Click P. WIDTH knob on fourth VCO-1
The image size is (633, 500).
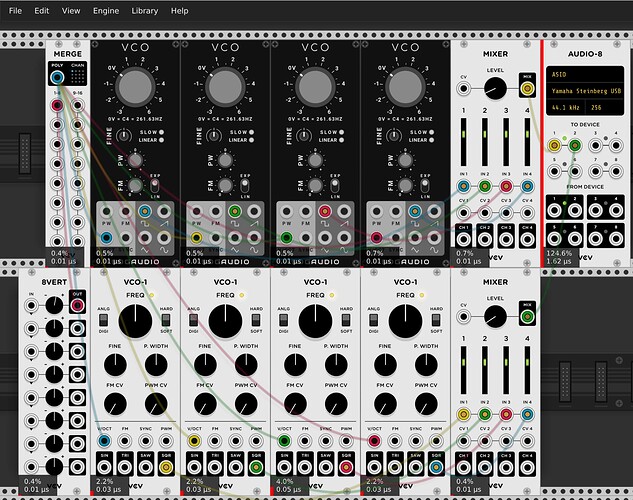(426, 365)
